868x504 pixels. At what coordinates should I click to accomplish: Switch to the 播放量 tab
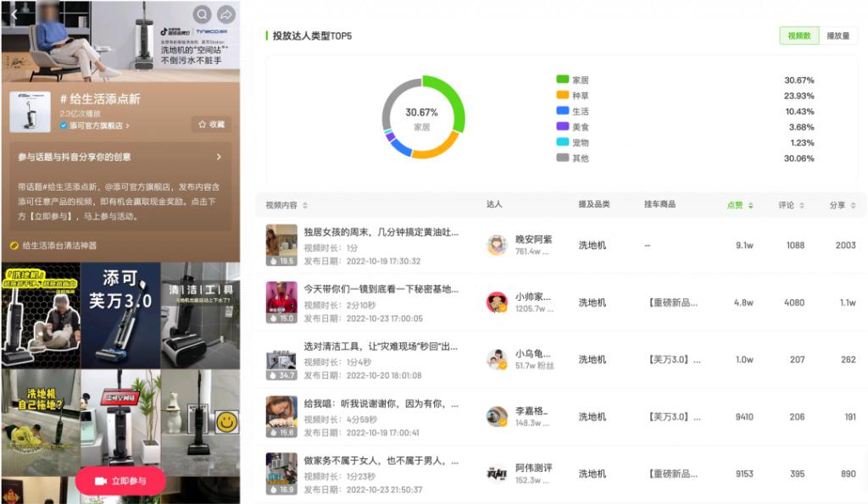click(838, 36)
